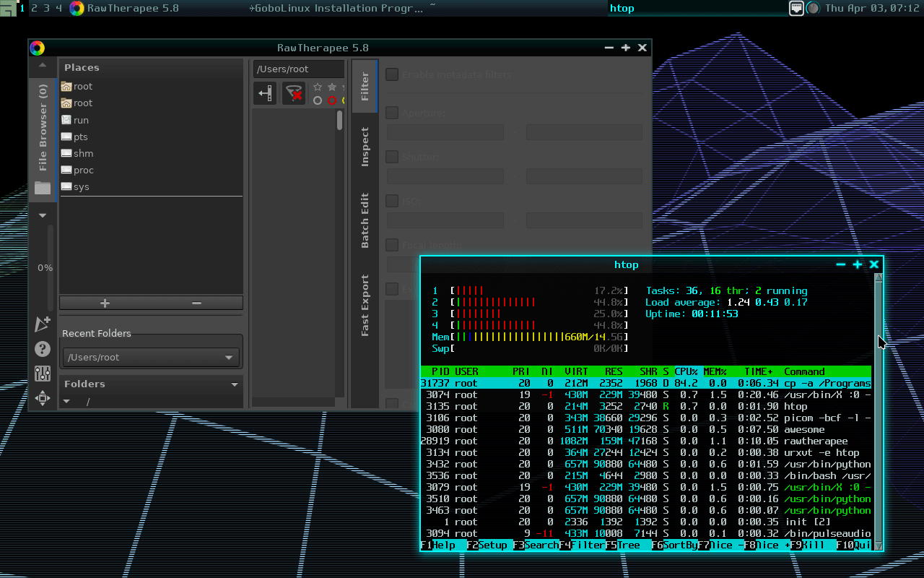Select the run entry in Places

(x=151, y=120)
